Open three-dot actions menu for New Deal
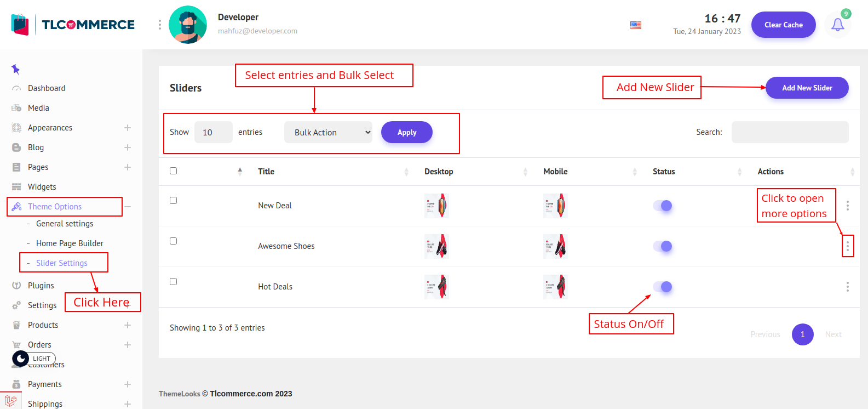Image resolution: width=868 pixels, height=409 pixels. pyautogui.click(x=847, y=206)
